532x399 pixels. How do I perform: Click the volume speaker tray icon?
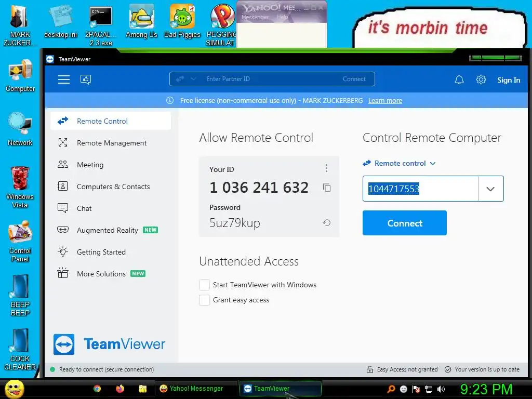441,389
